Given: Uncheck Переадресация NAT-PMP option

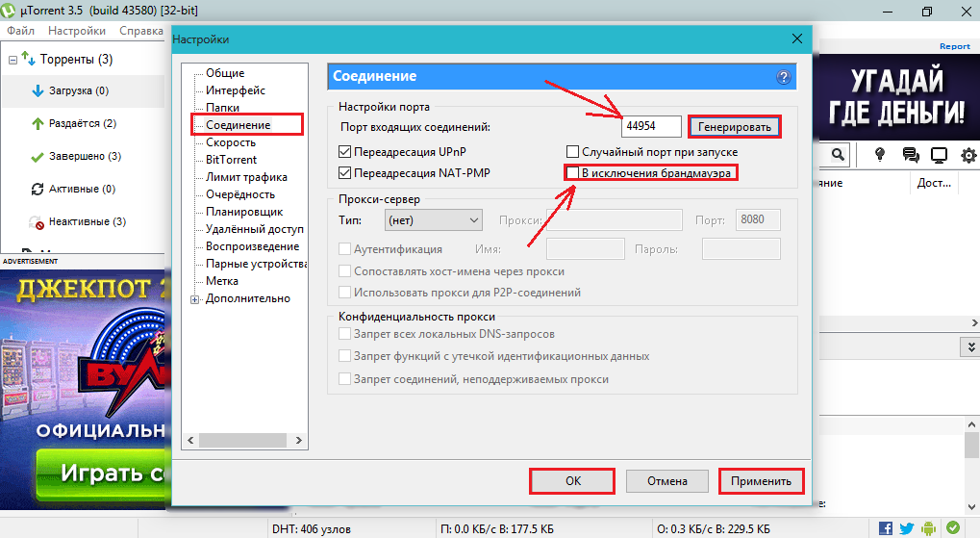Looking at the screenshot, I should pos(346,173).
